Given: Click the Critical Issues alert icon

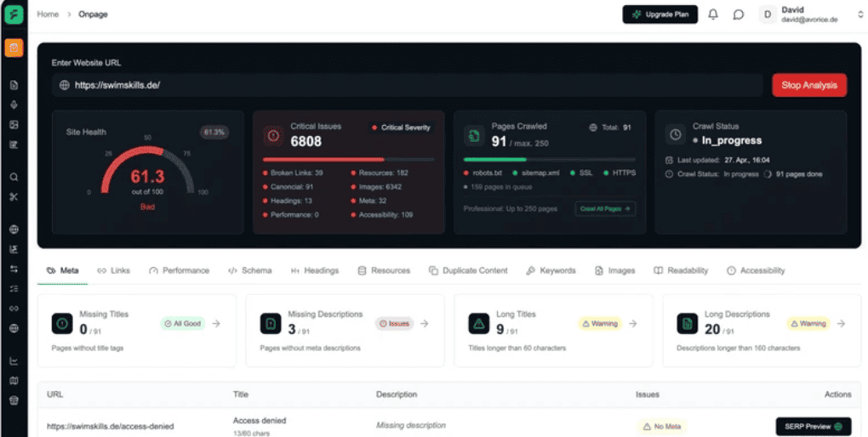Looking at the screenshot, I should pos(273,135).
